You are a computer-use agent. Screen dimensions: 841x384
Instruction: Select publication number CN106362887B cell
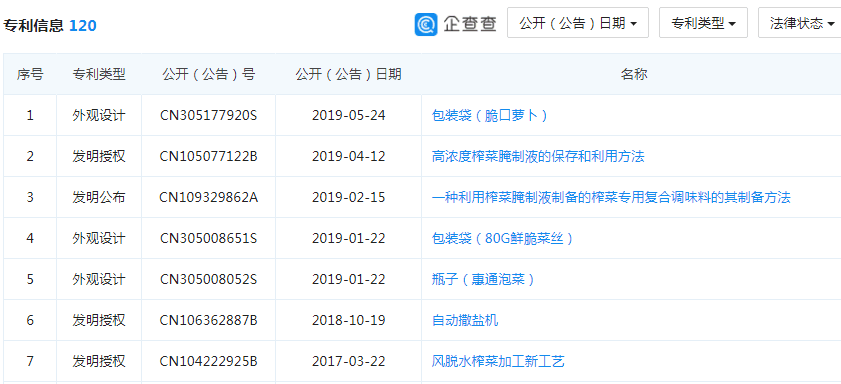click(x=209, y=320)
